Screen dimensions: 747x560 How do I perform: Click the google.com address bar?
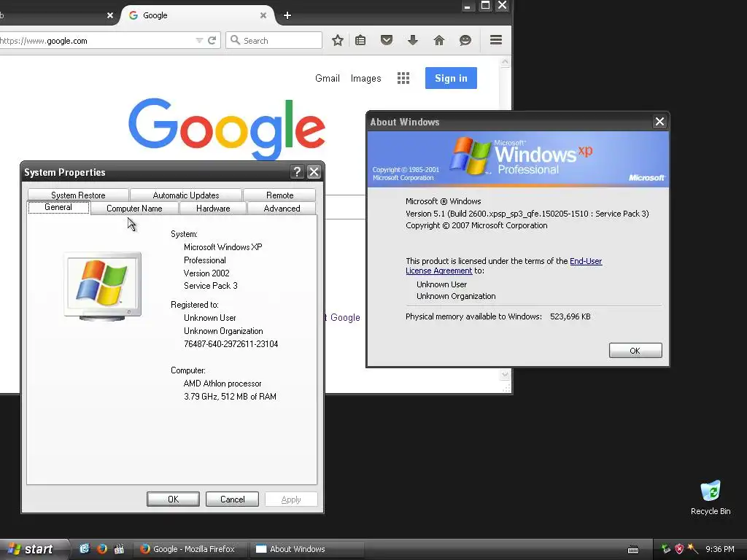tap(96, 41)
